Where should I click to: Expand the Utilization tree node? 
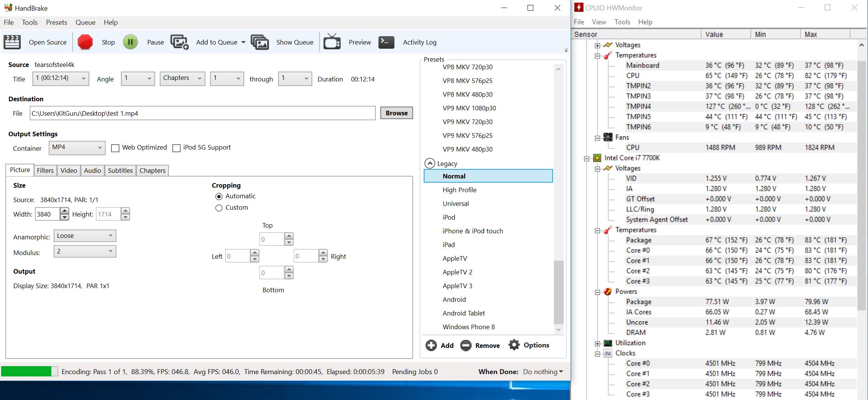598,343
